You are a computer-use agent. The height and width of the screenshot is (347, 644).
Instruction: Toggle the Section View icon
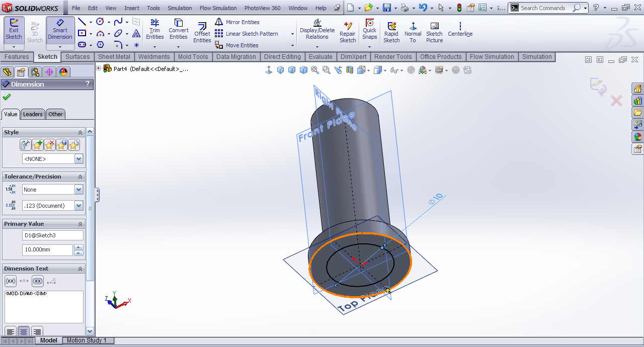[x=349, y=70]
